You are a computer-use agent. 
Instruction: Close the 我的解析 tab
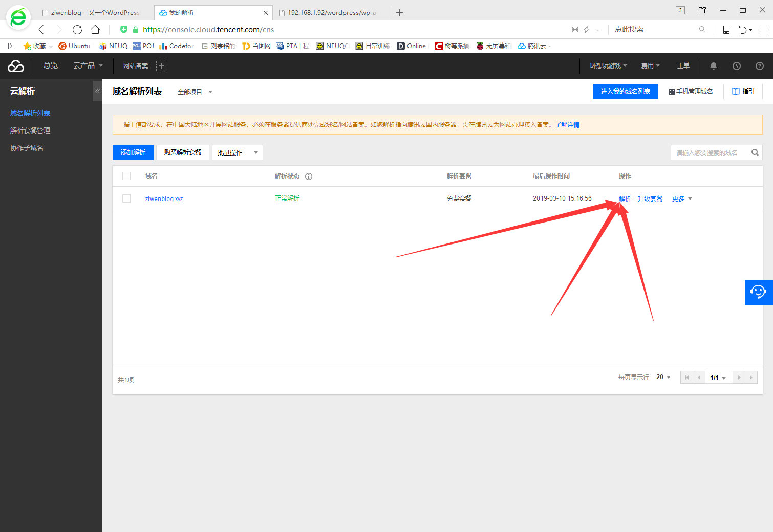[266, 13]
